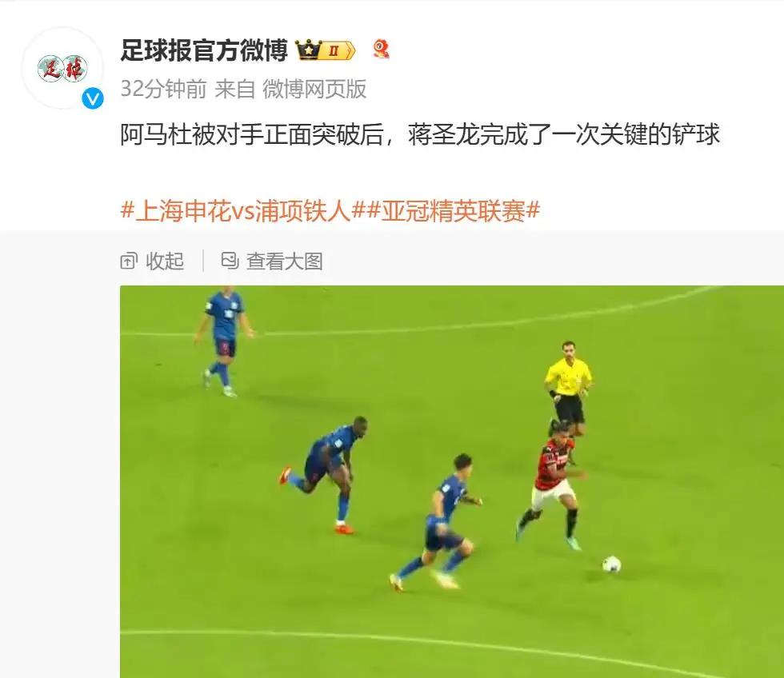Screen dimensions: 784x678
Task: Click the Roman numeral II level tag
Action: [336, 51]
